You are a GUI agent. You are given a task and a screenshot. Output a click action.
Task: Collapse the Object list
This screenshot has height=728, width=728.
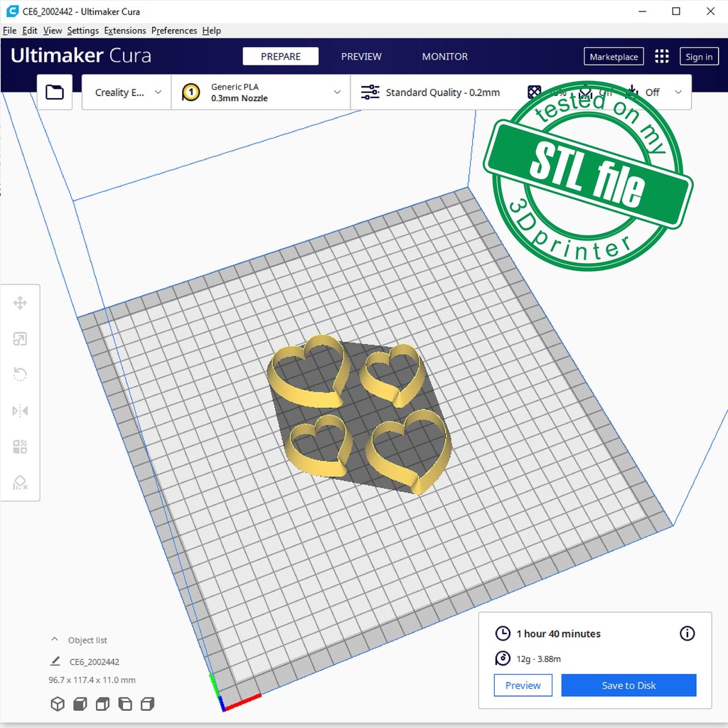coord(55,640)
